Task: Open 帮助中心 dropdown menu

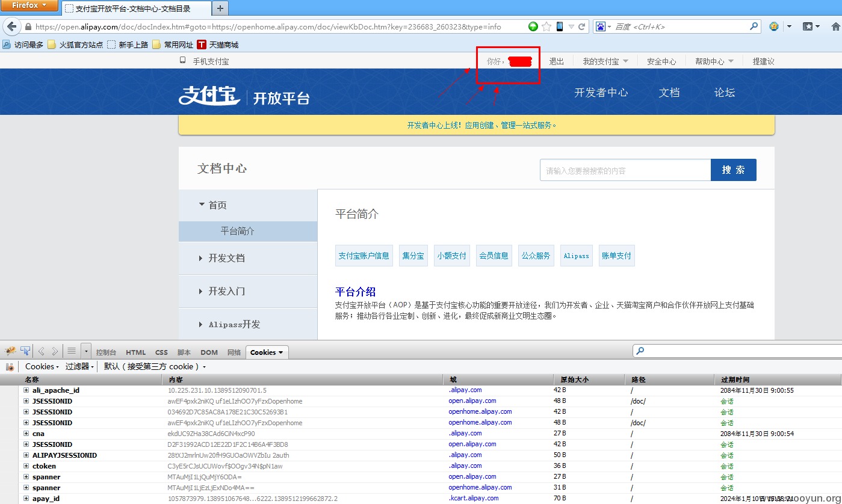Action: (x=714, y=61)
